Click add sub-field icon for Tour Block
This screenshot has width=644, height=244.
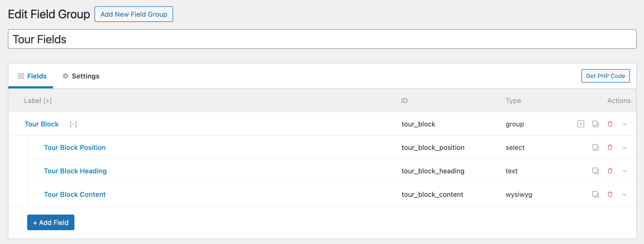581,124
